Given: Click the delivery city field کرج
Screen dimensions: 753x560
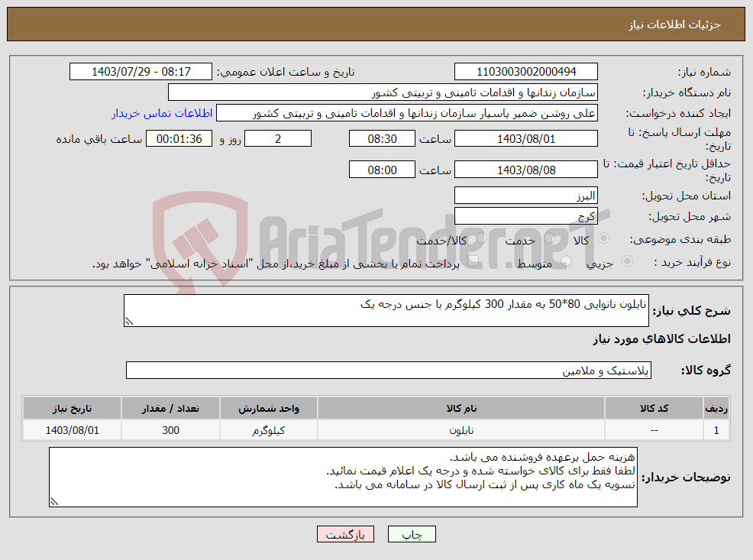Looking at the screenshot, I should click(526, 216).
